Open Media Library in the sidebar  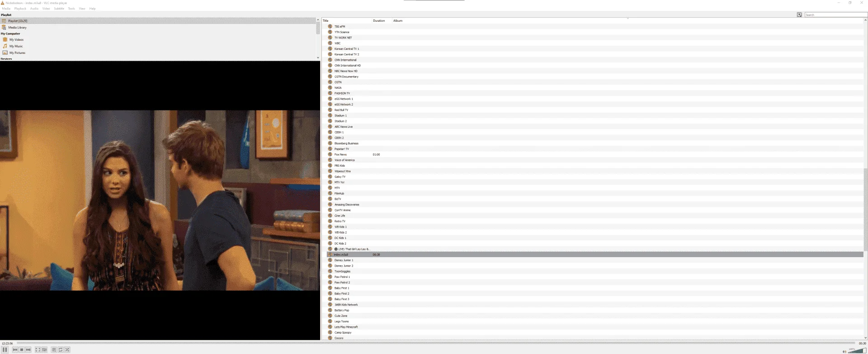coord(17,28)
